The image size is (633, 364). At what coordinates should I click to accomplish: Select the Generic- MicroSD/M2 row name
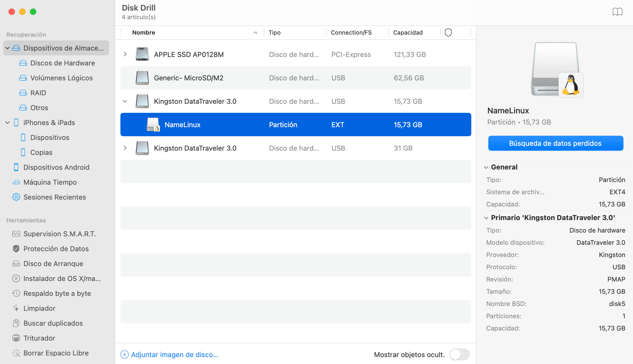pos(189,78)
